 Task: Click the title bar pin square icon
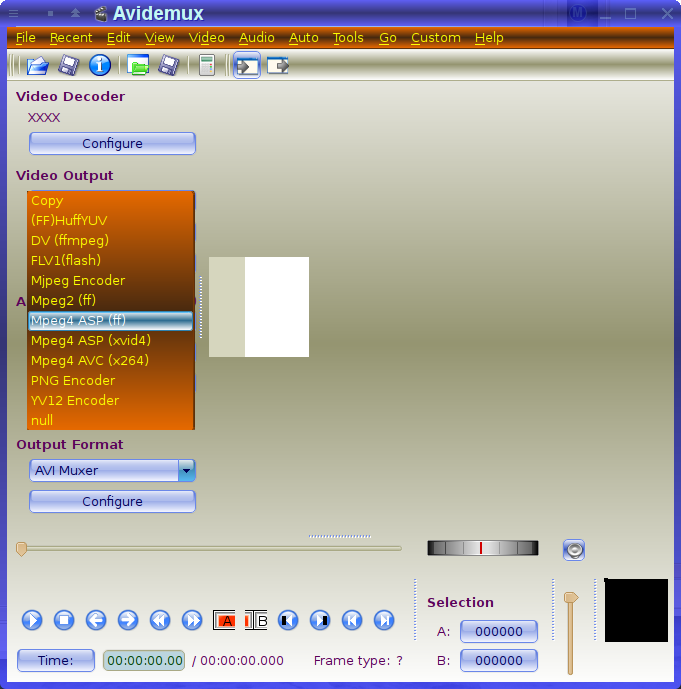point(51,14)
